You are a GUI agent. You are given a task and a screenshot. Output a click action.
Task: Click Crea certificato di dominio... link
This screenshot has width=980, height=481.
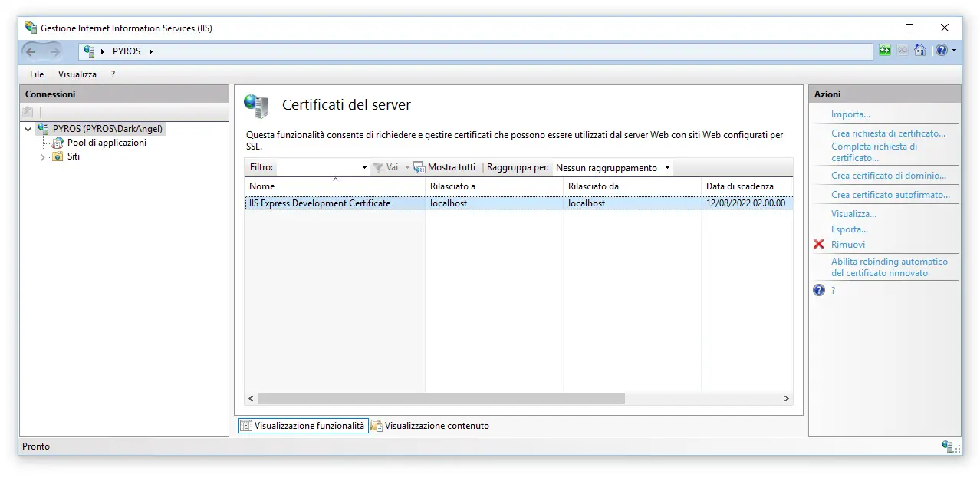coord(889,176)
